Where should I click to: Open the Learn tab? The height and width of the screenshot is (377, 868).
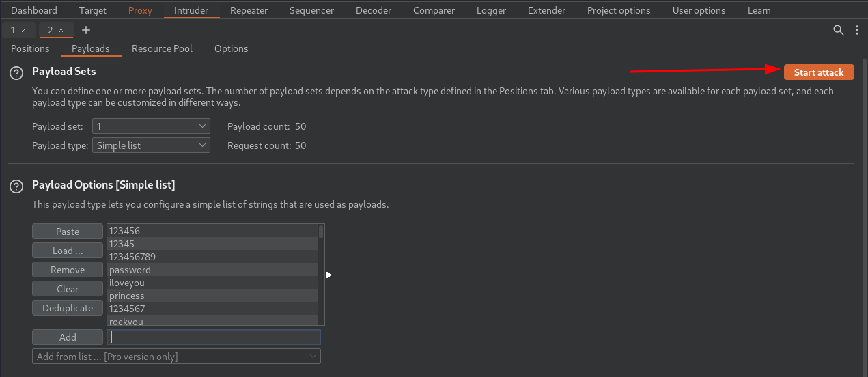coord(759,10)
